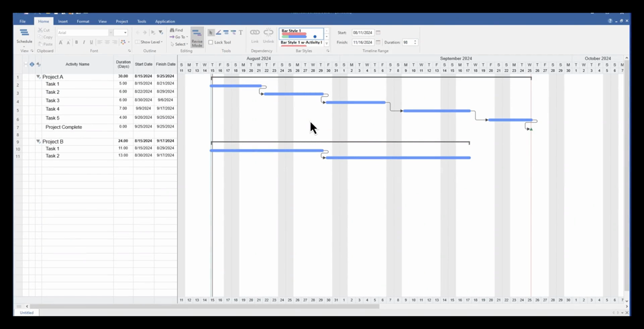This screenshot has height=329, width=644.
Task: Click the Outdent left arrow in Outline
Action: (x=138, y=32)
